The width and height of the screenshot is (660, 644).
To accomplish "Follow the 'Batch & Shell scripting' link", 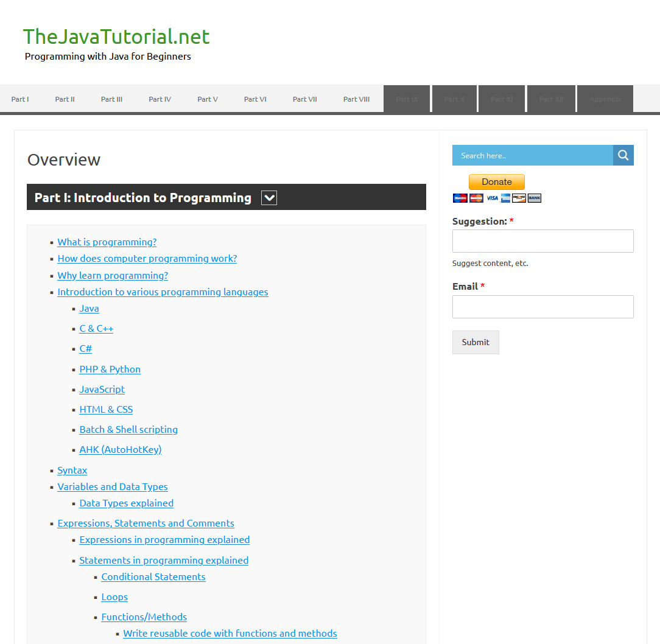I will pyautogui.click(x=128, y=429).
